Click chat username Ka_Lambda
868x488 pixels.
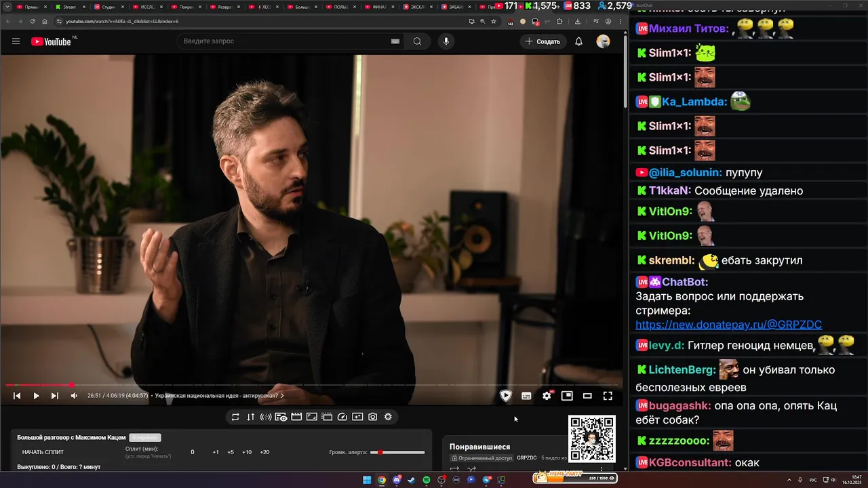click(x=694, y=102)
